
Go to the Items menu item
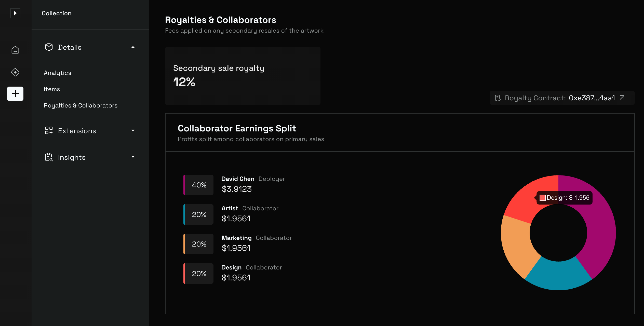(x=52, y=89)
